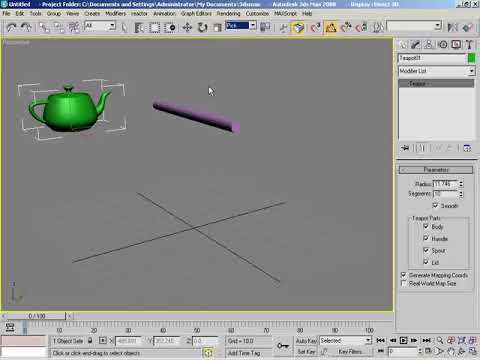The image size is (480, 360).
Task: Click the Redo arrow in the main toolbar
Action: coord(26,27)
